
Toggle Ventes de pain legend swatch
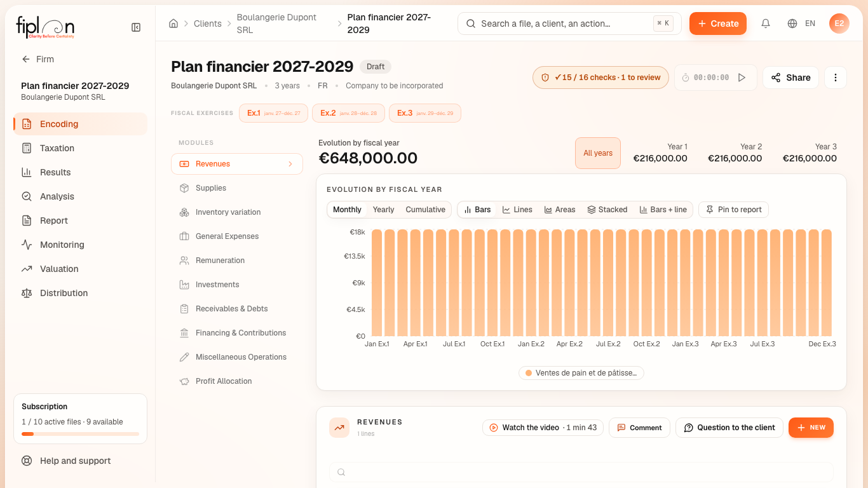pyautogui.click(x=528, y=373)
